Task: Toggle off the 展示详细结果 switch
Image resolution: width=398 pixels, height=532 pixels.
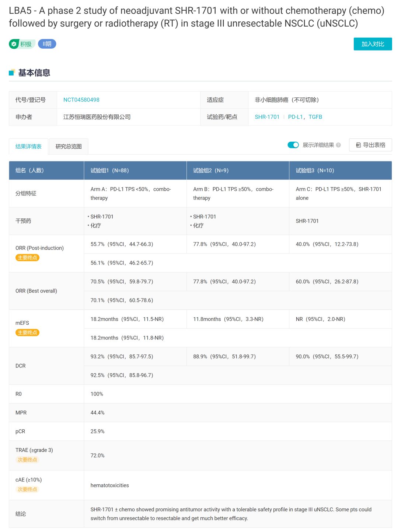Action: pos(293,145)
